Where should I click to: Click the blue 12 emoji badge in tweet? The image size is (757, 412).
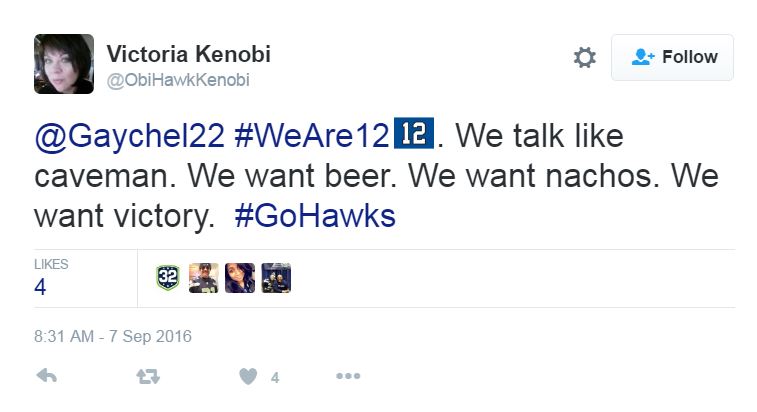pyautogui.click(x=415, y=134)
